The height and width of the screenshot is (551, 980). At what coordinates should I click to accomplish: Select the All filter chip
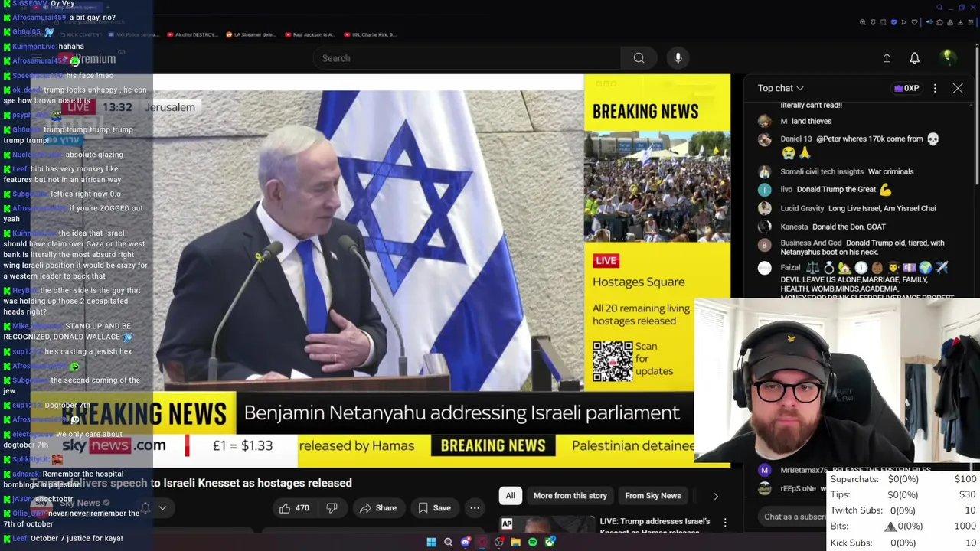[x=510, y=496]
